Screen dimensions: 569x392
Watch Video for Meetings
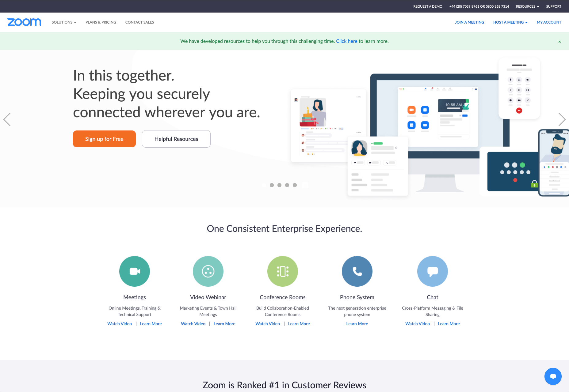(x=120, y=324)
